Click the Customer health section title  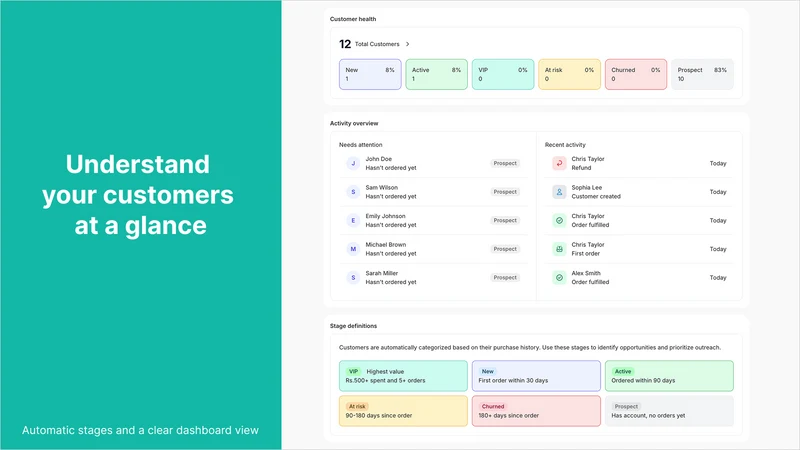pos(353,19)
